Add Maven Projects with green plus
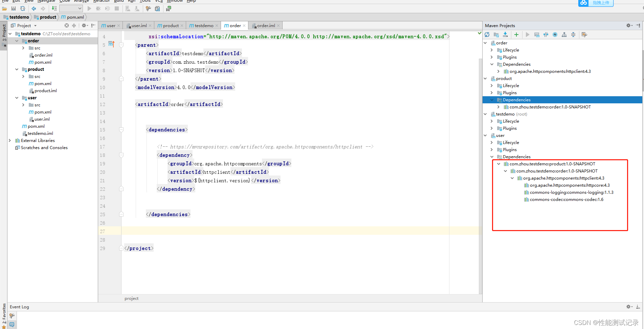The height and width of the screenshot is (329, 644). click(x=516, y=35)
